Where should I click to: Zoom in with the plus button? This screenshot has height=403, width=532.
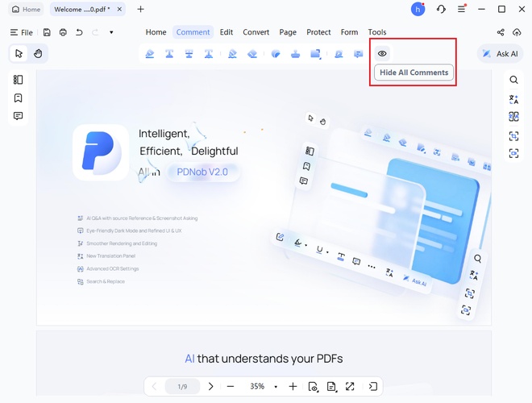[x=293, y=386]
